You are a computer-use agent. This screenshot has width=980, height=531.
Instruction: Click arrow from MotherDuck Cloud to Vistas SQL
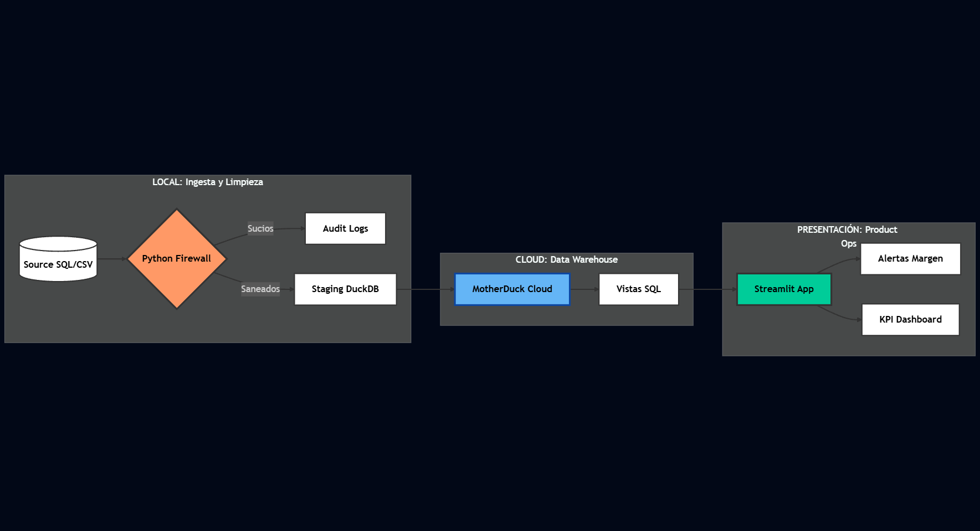coord(584,289)
